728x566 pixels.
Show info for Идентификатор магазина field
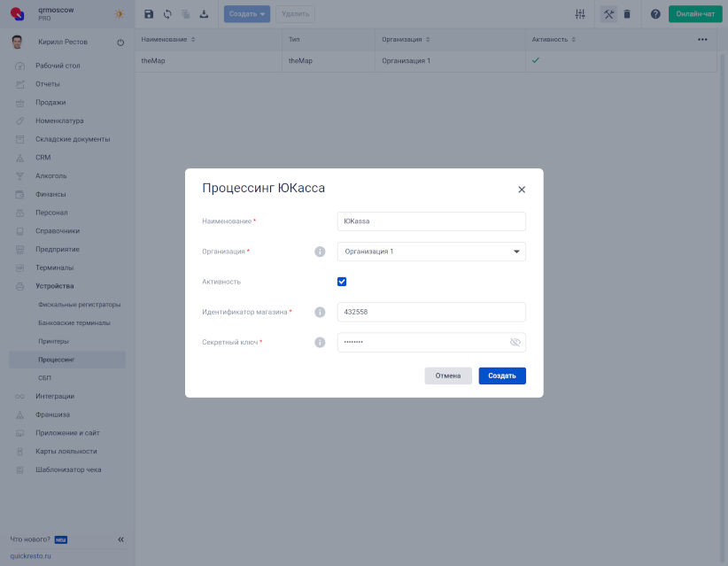(320, 312)
